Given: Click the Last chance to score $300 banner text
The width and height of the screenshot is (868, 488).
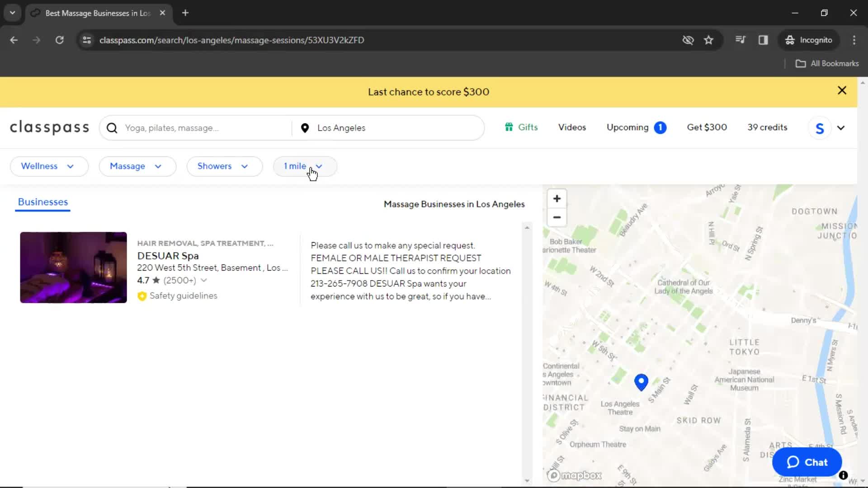Looking at the screenshot, I should click(428, 92).
